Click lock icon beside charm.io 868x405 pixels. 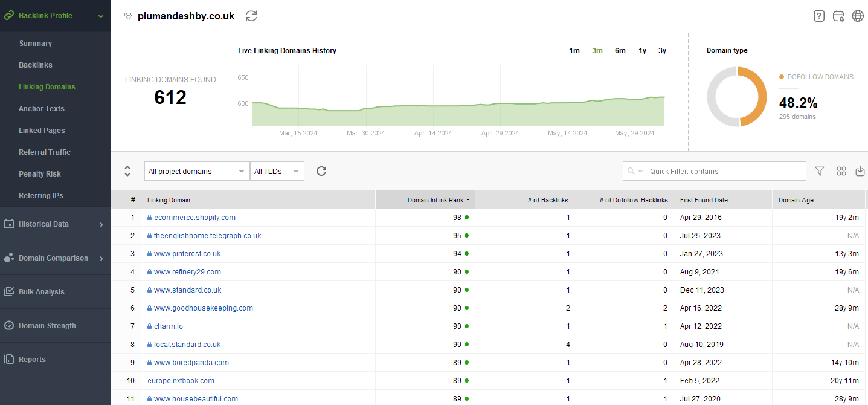pos(149,326)
